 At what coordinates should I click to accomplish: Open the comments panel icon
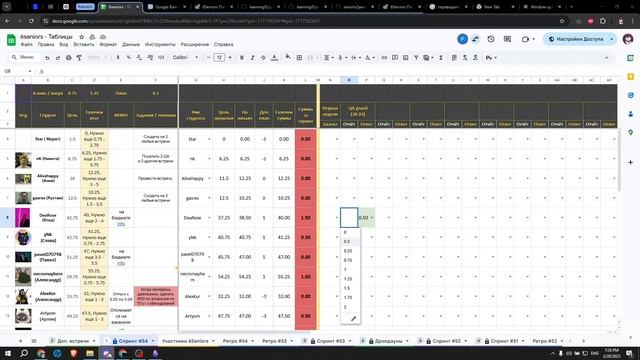[507, 39]
